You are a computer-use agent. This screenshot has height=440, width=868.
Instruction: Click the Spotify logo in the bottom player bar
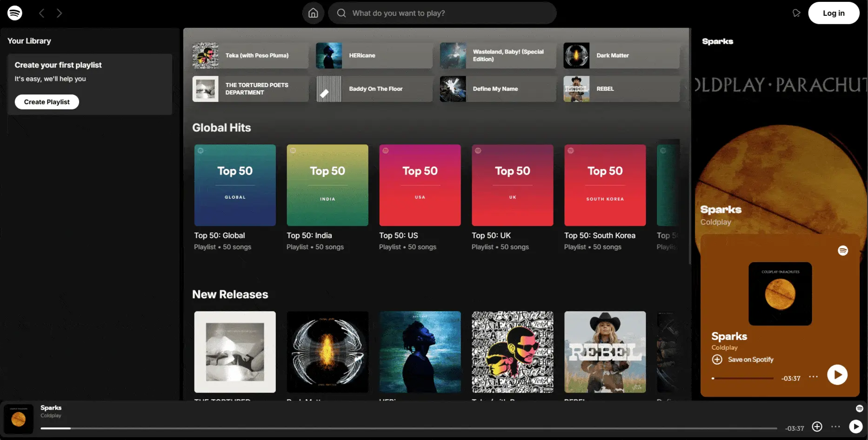(x=859, y=408)
